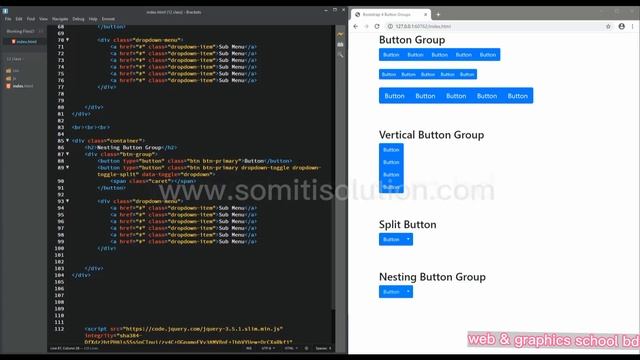Collapse the code fold at line 87
640x360 pixels.
click(x=67, y=154)
